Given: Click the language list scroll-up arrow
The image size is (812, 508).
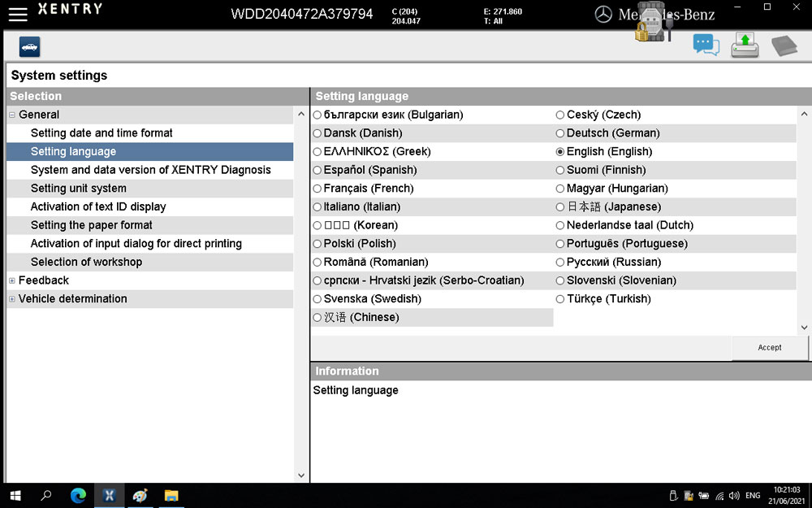Looking at the screenshot, I should tap(804, 114).
